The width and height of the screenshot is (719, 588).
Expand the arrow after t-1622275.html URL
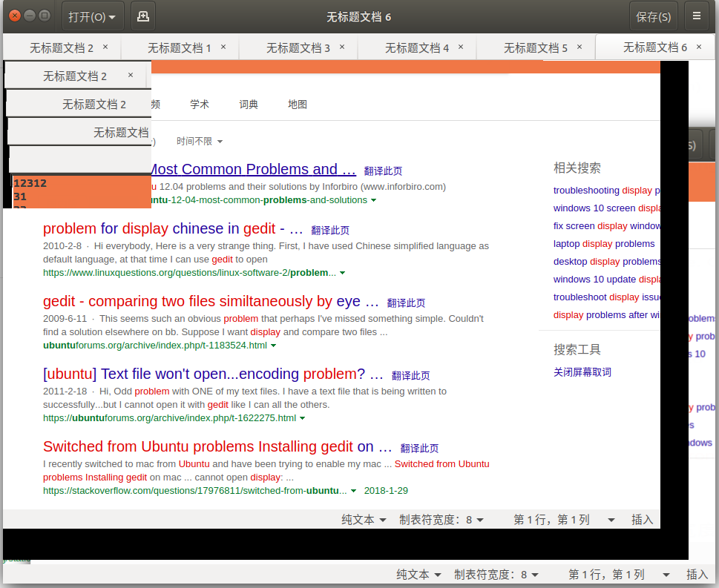coord(303,418)
